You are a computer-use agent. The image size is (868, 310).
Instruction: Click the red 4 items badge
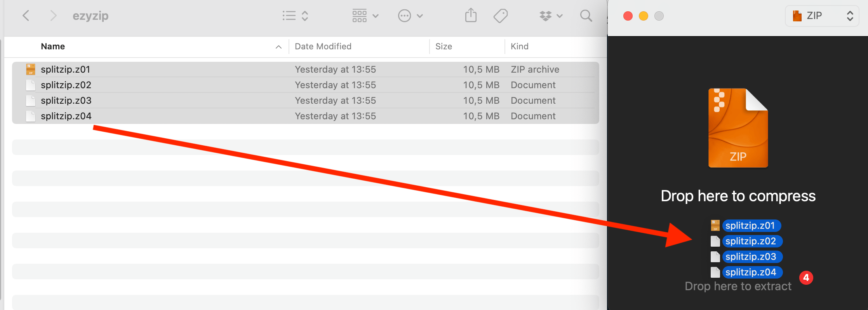tap(806, 278)
